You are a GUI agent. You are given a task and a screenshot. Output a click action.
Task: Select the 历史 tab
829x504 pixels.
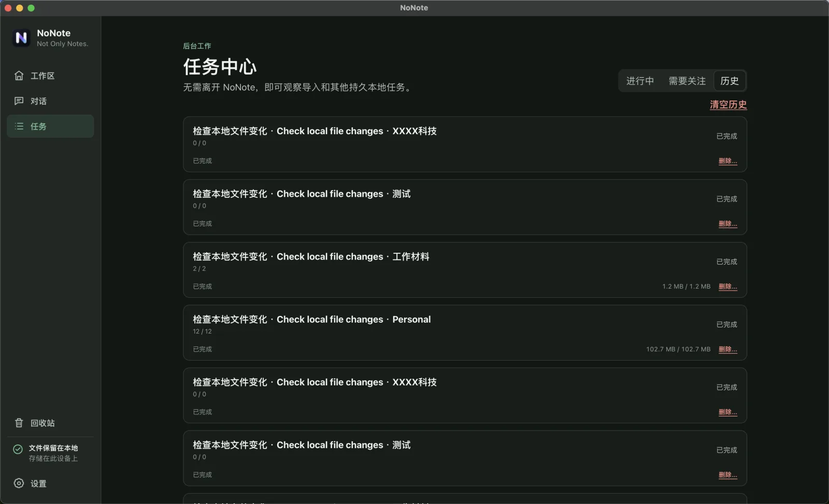(730, 81)
